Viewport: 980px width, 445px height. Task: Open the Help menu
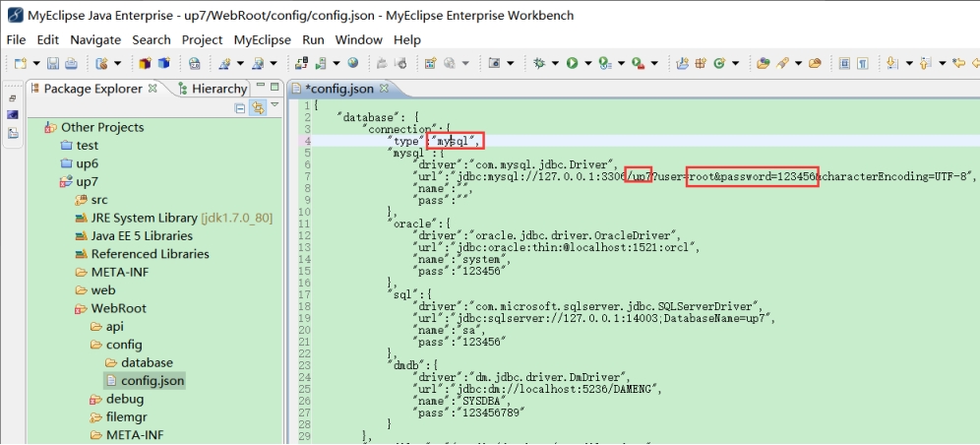pos(407,39)
